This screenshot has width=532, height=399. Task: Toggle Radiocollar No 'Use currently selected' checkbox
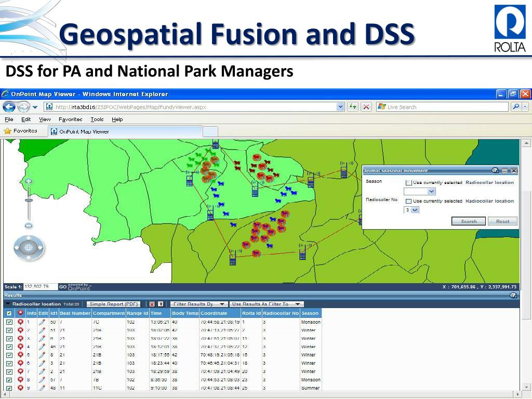409,201
